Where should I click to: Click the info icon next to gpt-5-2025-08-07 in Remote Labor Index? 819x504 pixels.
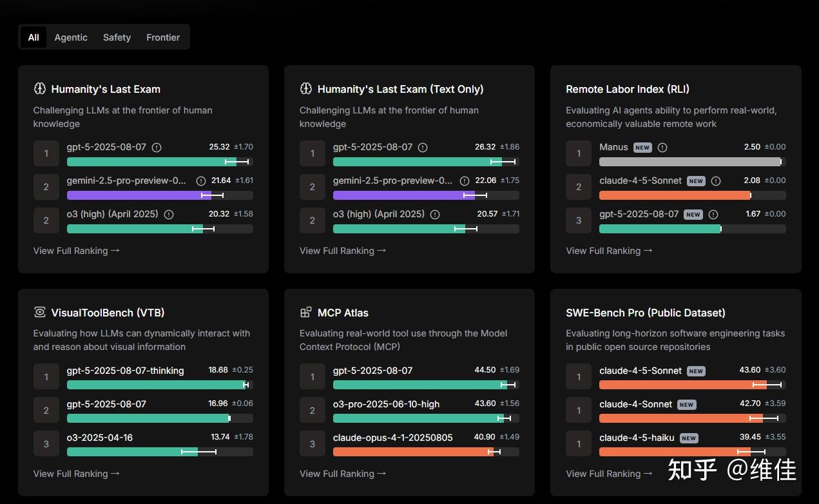713,215
